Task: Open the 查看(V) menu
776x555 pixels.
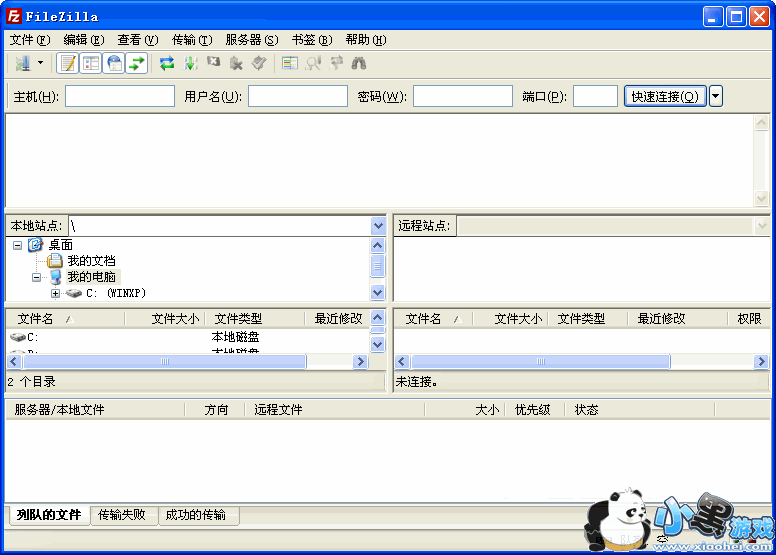Action: coord(138,40)
